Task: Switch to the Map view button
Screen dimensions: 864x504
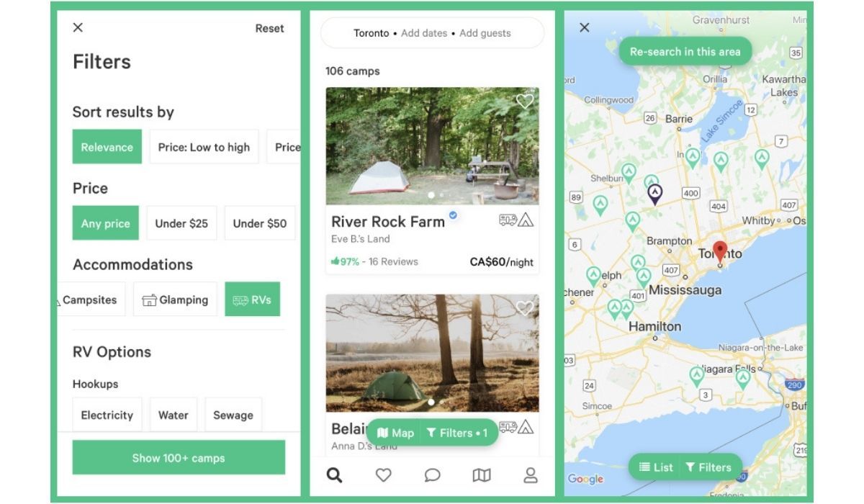Action: [x=396, y=433]
